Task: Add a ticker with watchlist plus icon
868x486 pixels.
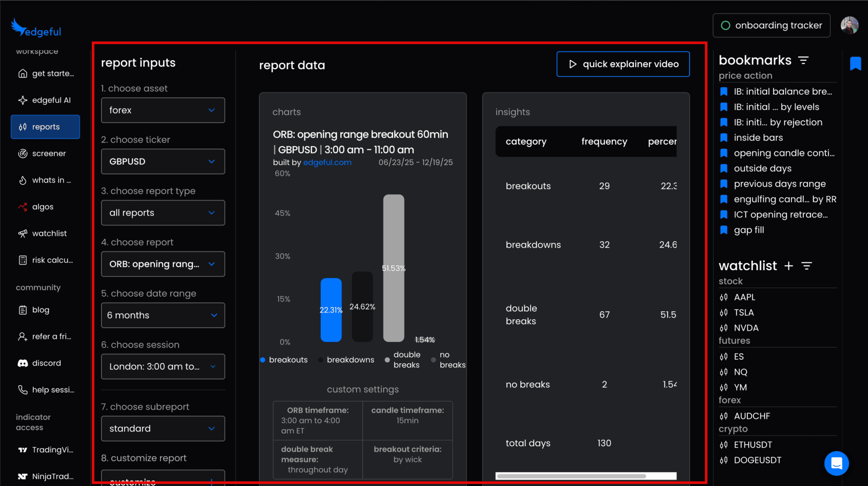Action: (789, 266)
